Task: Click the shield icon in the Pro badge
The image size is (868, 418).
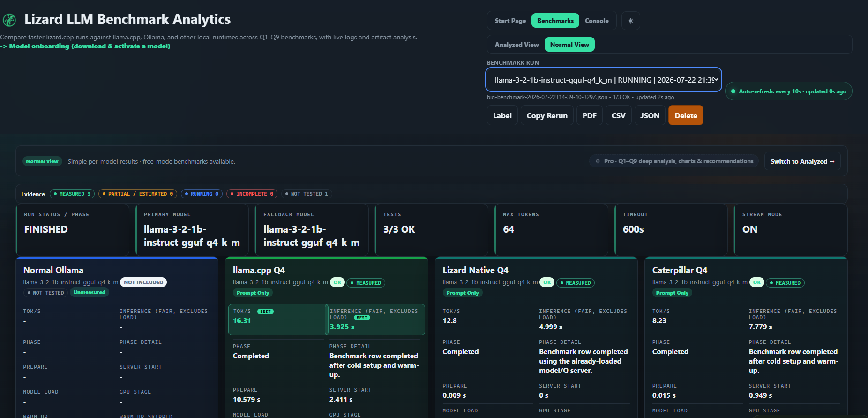Action: tap(598, 161)
